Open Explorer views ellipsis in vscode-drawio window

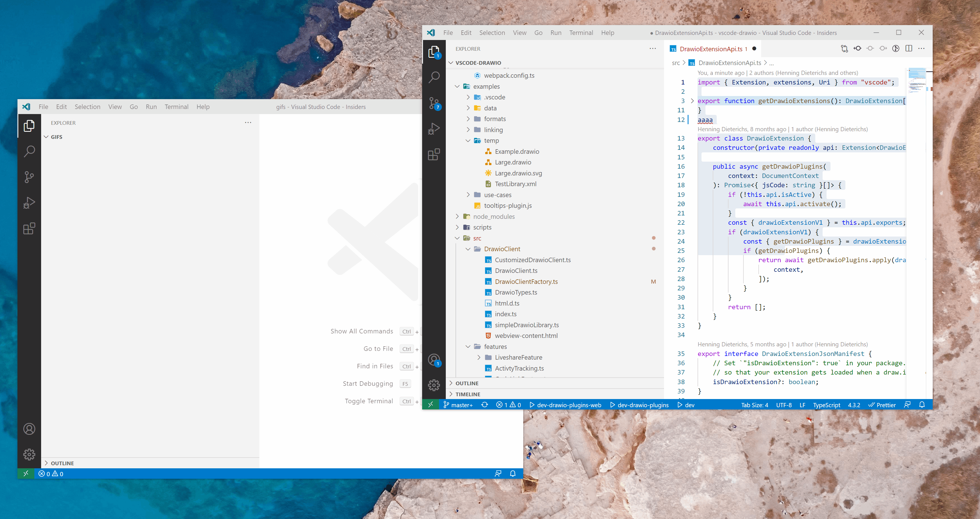click(652, 48)
